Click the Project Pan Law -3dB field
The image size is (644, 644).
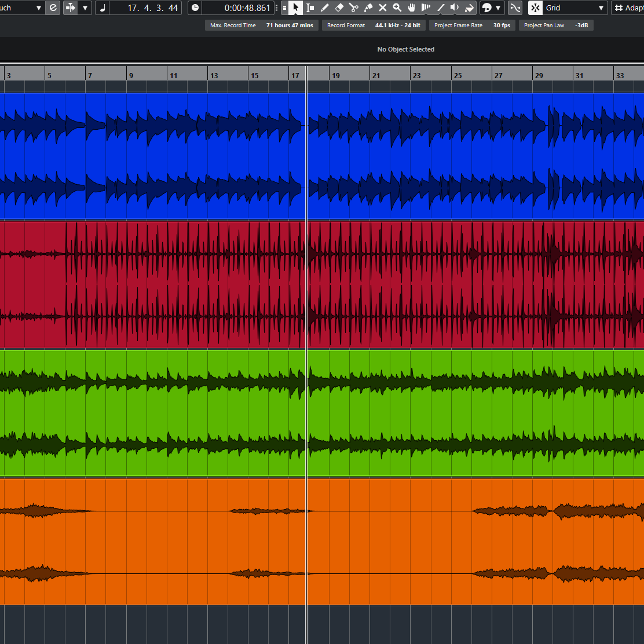point(556,25)
